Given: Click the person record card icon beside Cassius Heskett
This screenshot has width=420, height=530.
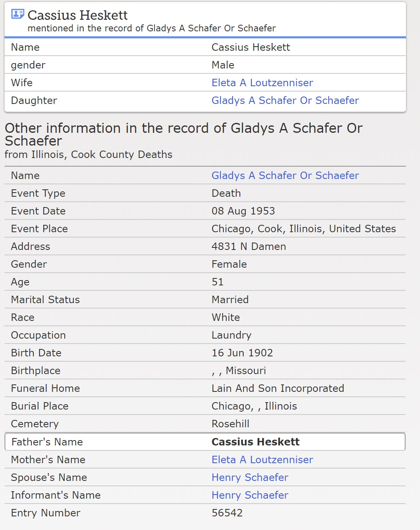Looking at the screenshot, I should (x=17, y=14).
